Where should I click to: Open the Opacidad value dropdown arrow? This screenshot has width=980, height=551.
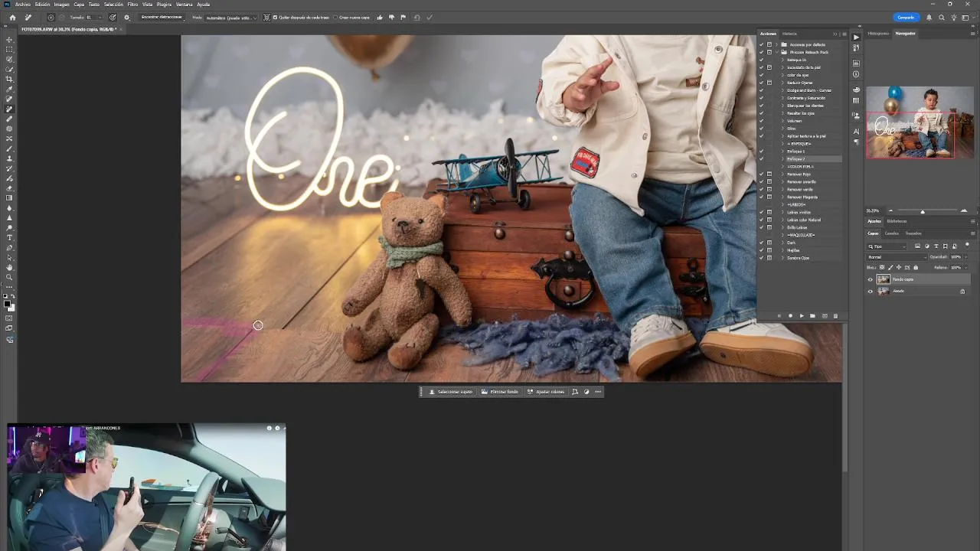(966, 257)
